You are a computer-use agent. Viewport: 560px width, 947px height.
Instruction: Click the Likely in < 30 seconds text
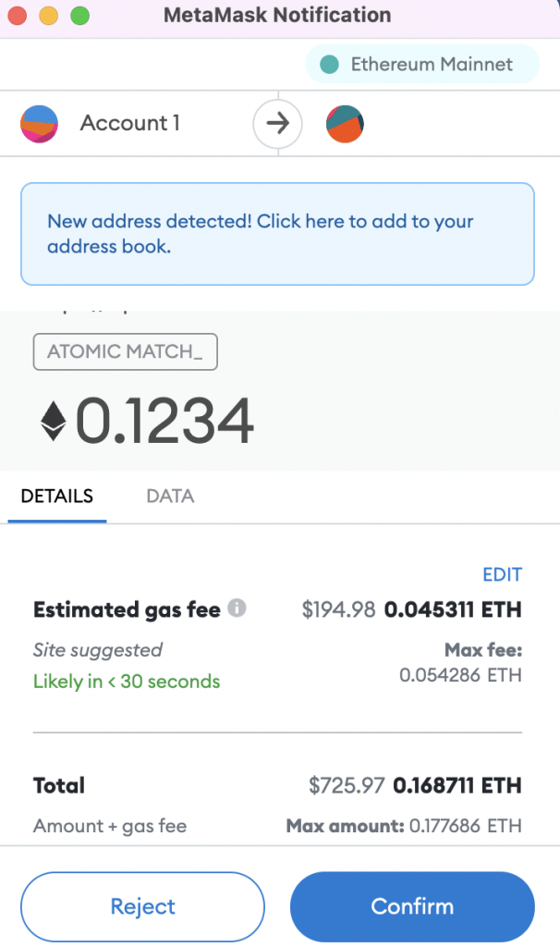[127, 682]
